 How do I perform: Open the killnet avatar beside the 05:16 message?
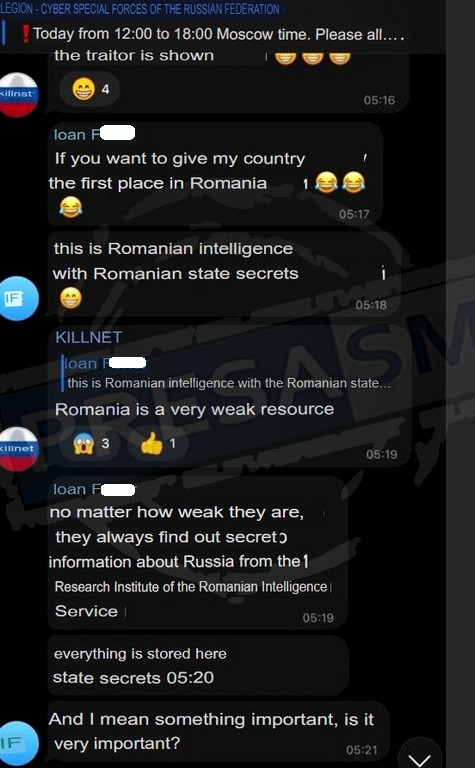tap(18, 95)
